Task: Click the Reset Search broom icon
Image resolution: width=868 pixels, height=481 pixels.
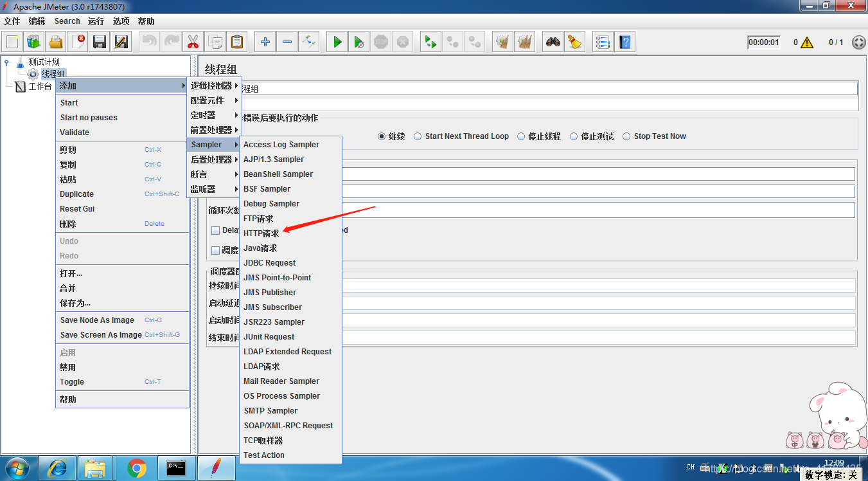Action: tap(575, 42)
